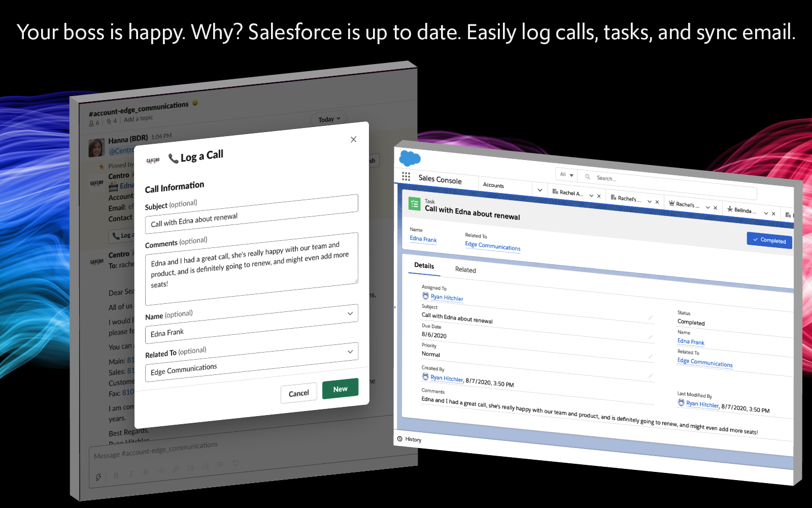Viewport: 812px width, 508px height.
Task: Open Ryan Hitchler link under Assigned To
Action: pos(447,298)
